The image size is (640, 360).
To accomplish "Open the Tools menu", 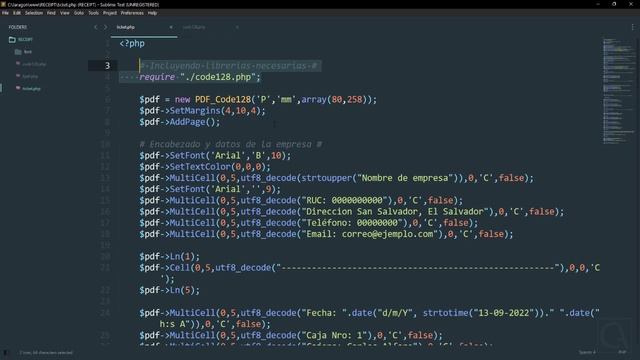I will (93, 13).
